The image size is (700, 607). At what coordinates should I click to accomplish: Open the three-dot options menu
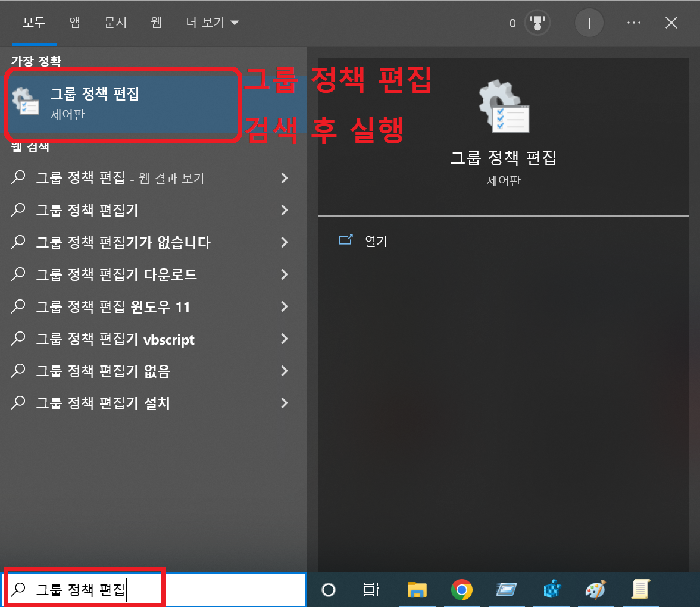633,23
